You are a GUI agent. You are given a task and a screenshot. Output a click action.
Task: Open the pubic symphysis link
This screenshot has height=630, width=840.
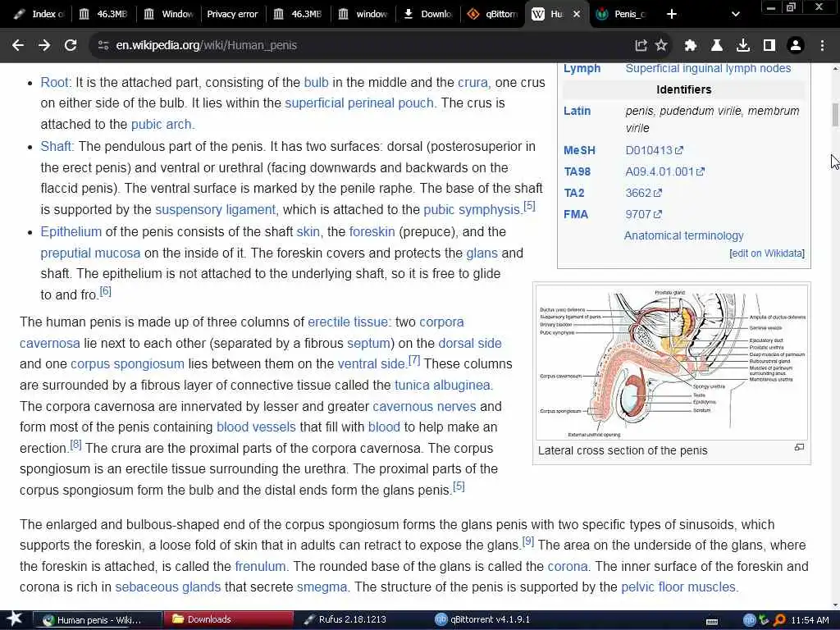click(472, 209)
